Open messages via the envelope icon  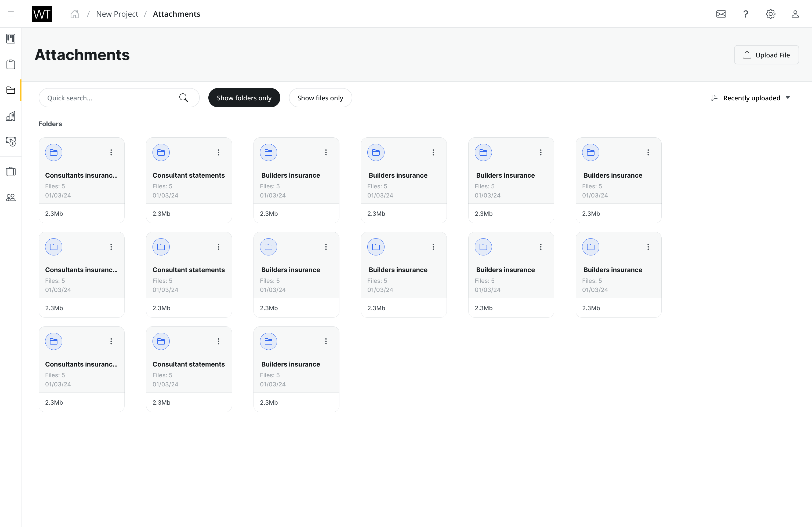(x=721, y=14)
